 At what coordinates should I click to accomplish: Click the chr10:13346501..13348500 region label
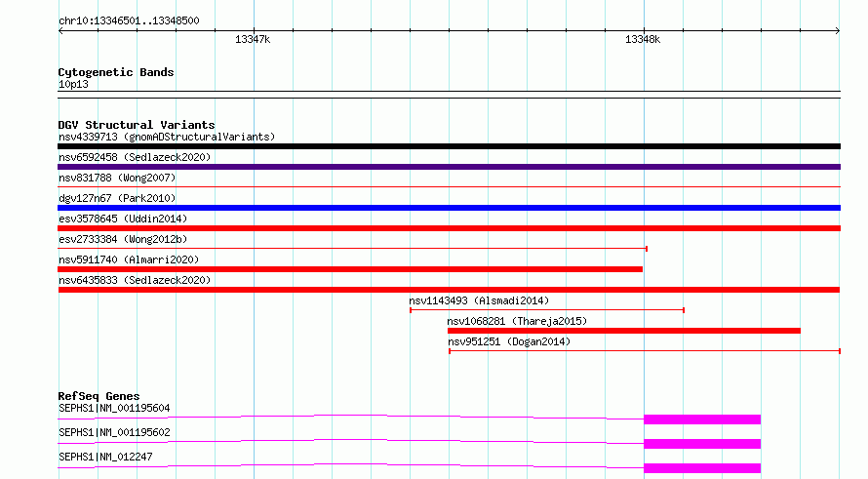(129, 21)
